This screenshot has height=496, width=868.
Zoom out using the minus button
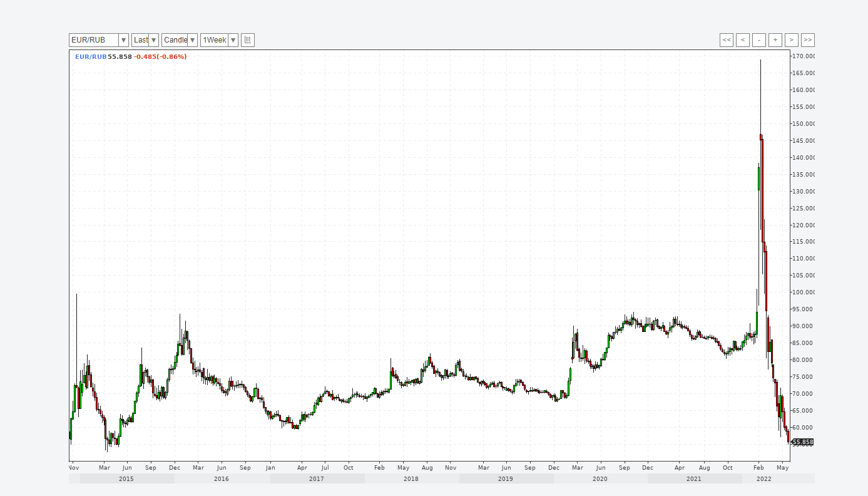[759, 40]
